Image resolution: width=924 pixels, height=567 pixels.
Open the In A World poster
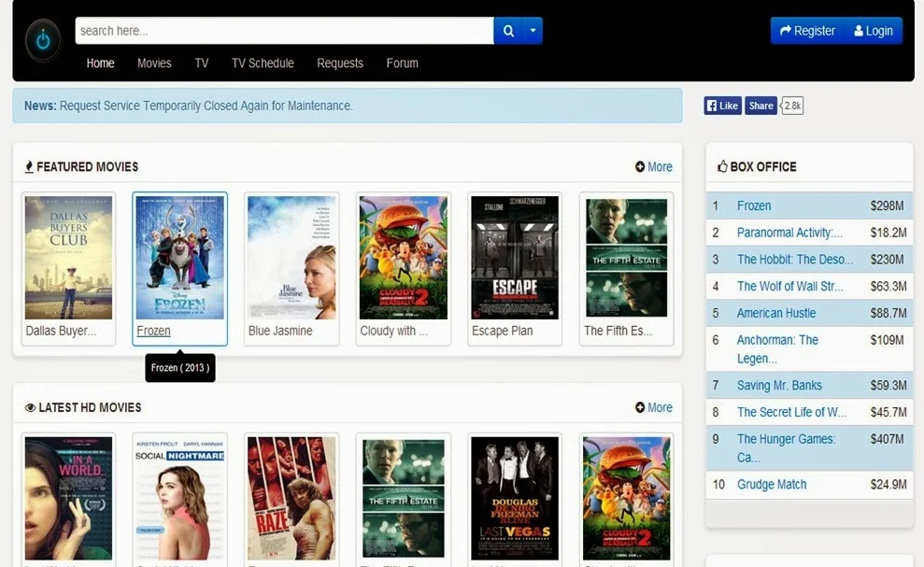point(68,498)
